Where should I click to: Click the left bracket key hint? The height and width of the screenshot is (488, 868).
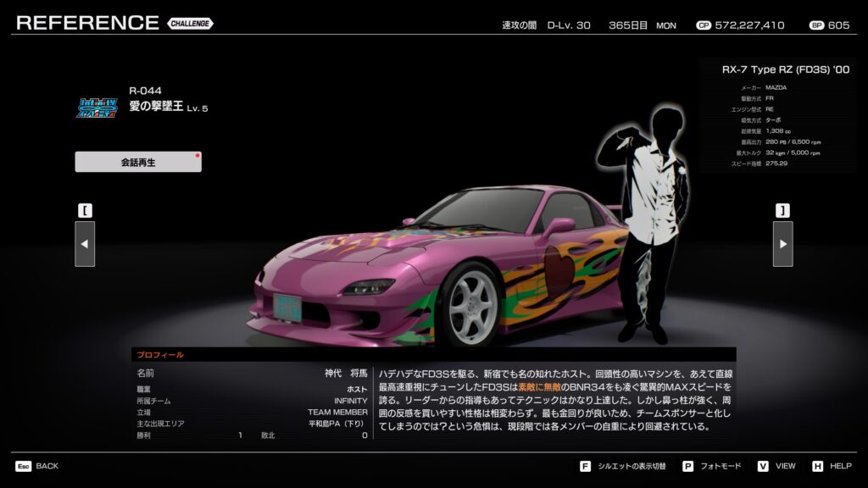tap(85, 210)
